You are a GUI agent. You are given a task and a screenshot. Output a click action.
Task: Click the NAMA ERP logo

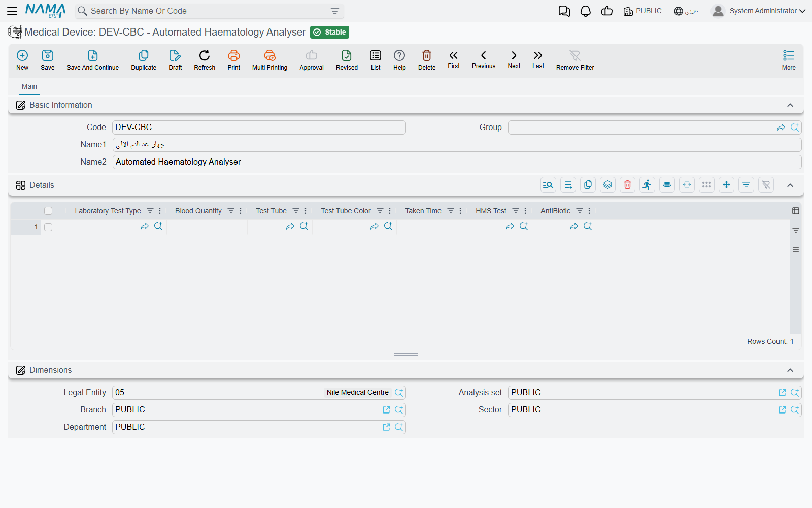tap(46, 11)
